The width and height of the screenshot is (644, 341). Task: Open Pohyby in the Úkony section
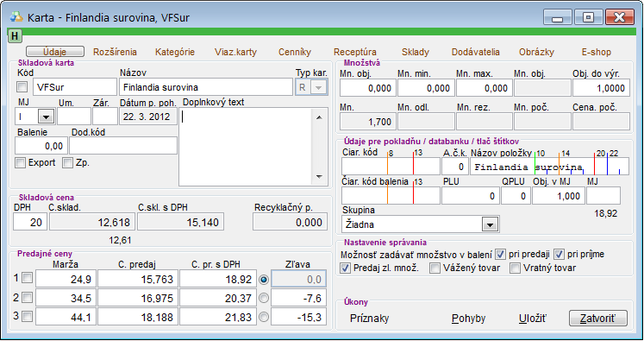coord(469,319)
